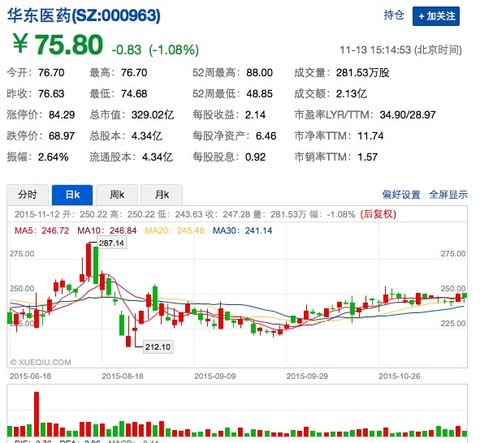The height and width of the screenshot is (443, 480).
Task: Open 偏好设置 preferences link
Action: [401, 194]
